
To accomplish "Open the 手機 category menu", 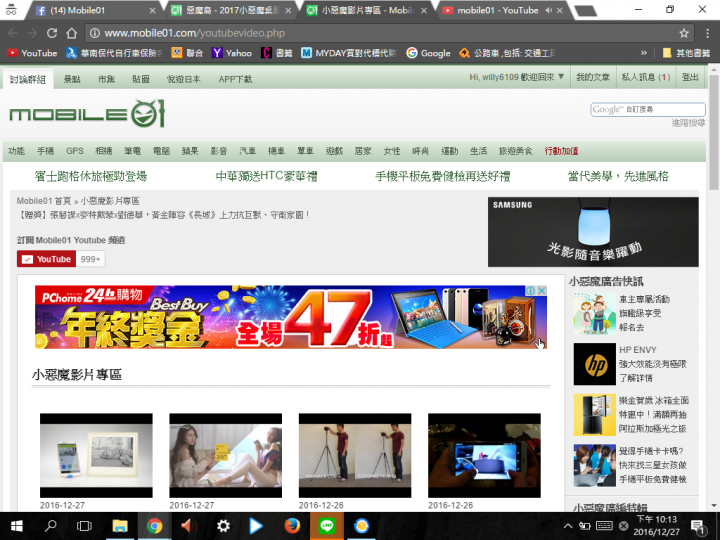I will 45,151.
